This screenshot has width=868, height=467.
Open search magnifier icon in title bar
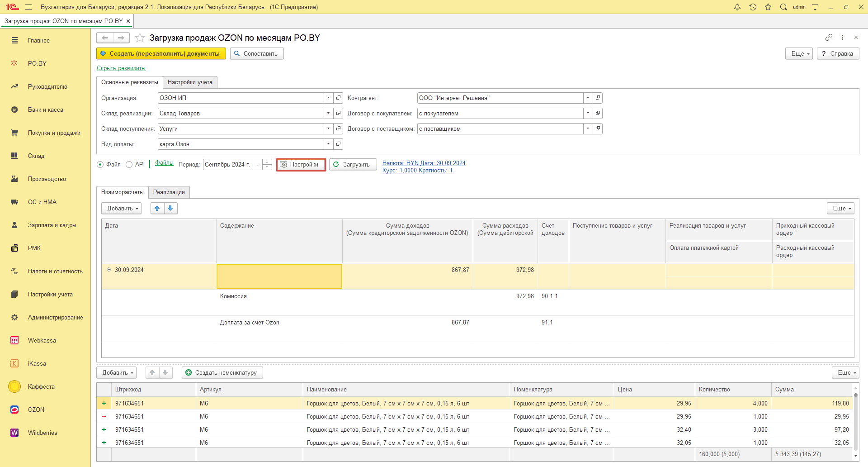783,7
